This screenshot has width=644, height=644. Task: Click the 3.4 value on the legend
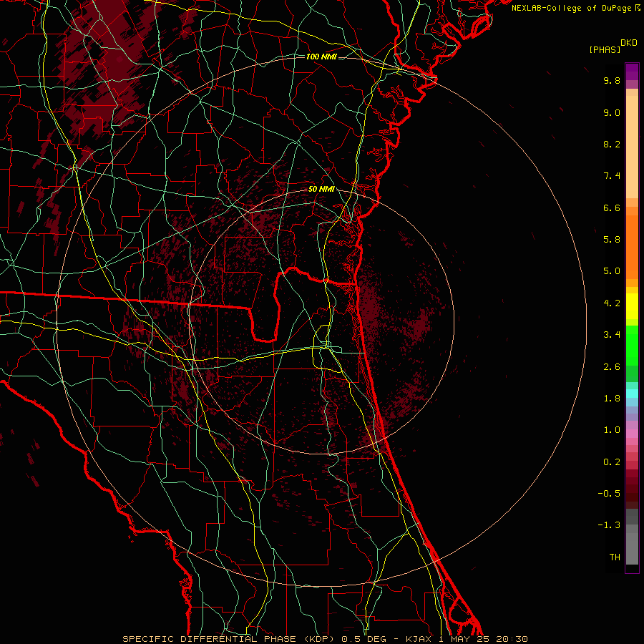[612, 335]
